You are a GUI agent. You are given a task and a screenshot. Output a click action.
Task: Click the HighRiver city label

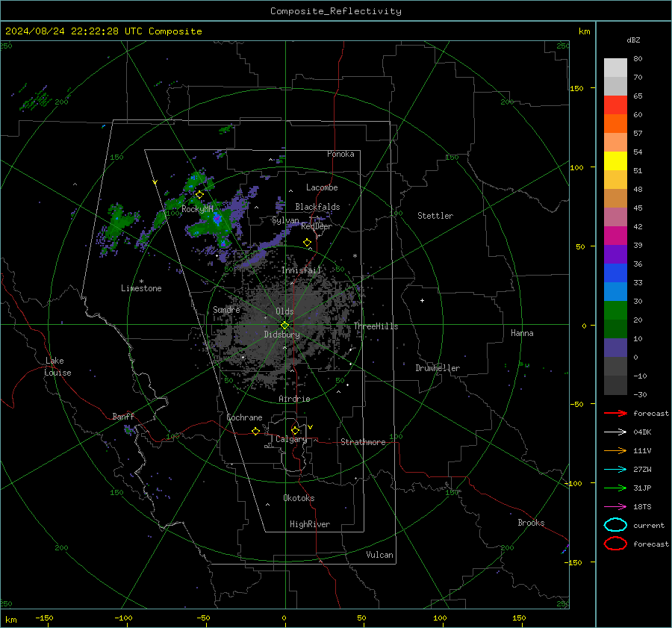(310, 524)
